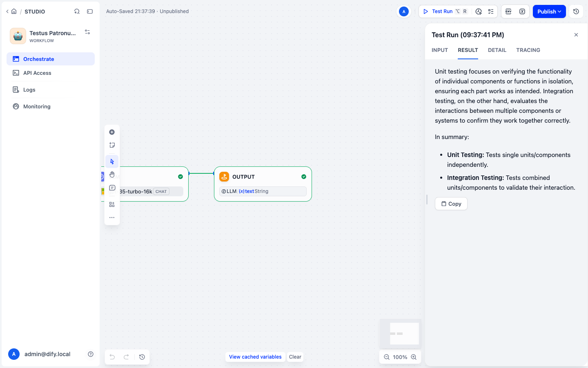Image resolution: width=588 pixels, height=368 pixels.
Task: Undo the last canvas change
Action: coord(112,357)
